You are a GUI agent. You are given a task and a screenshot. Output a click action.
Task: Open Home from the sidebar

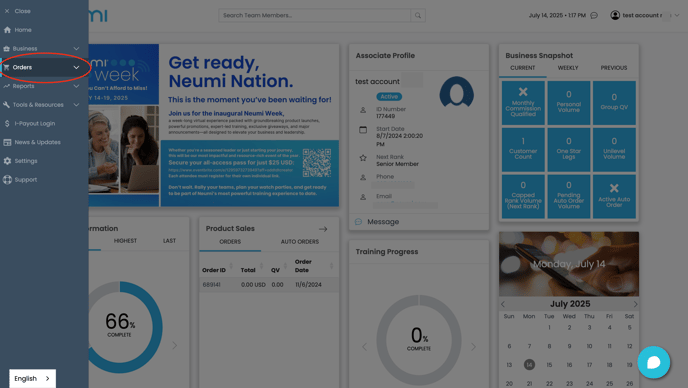click(x=18, y=30)
